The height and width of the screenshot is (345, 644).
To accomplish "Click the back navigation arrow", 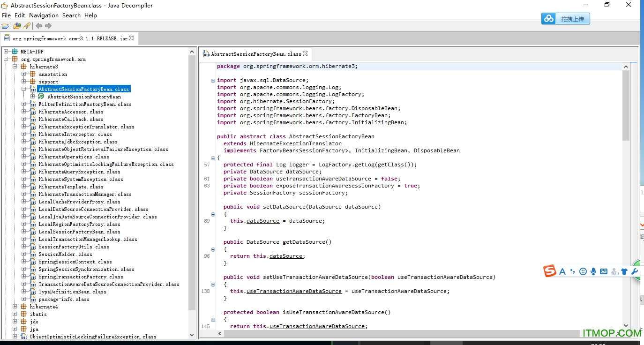I will pyautogui.click(x=39, y=26).
